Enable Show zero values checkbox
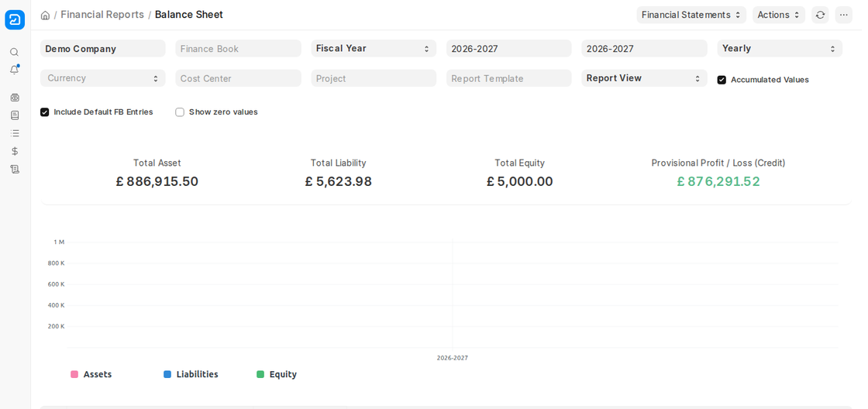Image resolution: width=868 pixels, height=409 pixels. 180,112
